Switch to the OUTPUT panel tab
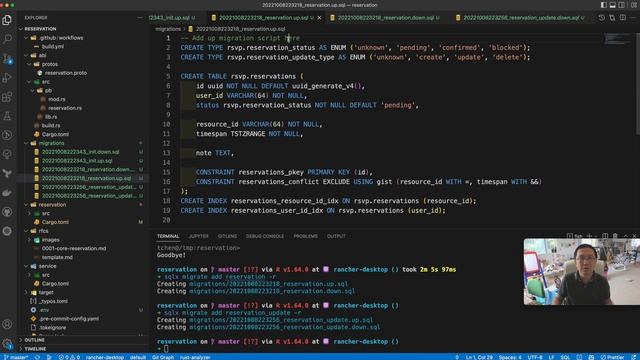 (336, 236)
